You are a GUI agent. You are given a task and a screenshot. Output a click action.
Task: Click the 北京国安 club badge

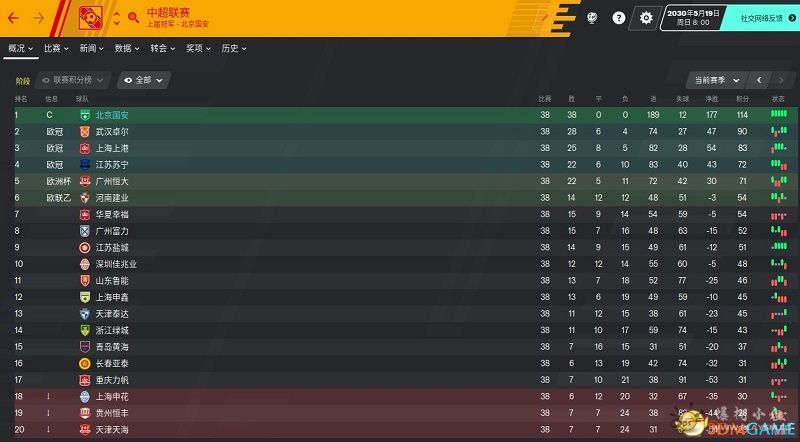pyautogui.click(x=85, y=115)
